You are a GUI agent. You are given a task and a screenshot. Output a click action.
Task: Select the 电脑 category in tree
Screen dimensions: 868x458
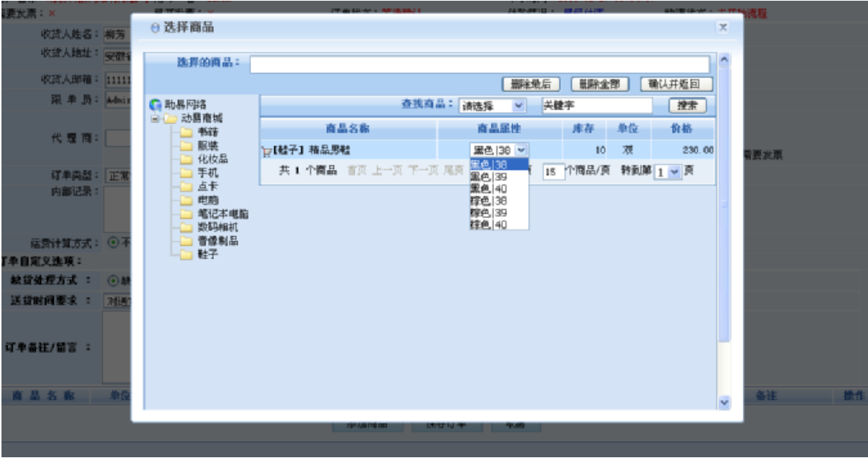(x=208, y=200)
